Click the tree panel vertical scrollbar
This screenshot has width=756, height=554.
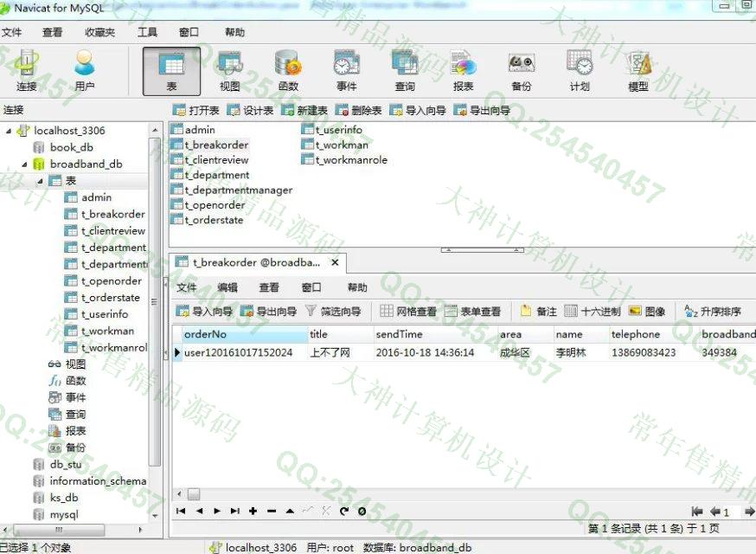(154, 301)
